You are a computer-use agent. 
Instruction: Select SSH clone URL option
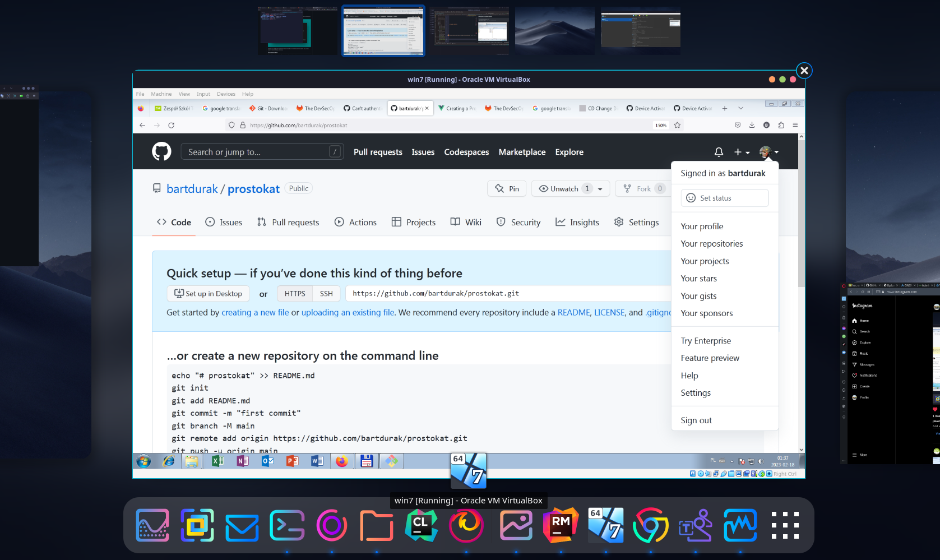point(326,294)
